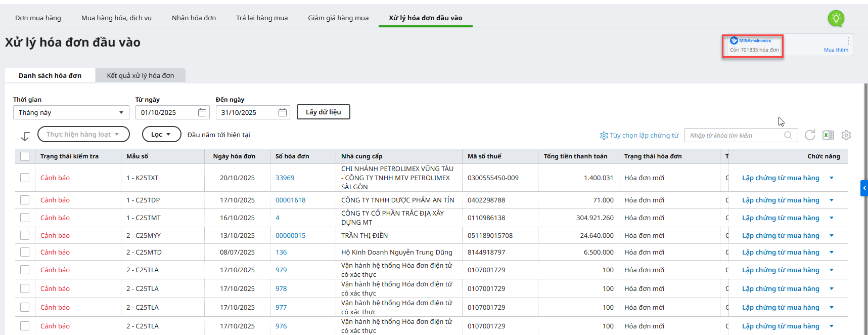Expand the Lọc filter dropdown

click(x=161, y=134)
